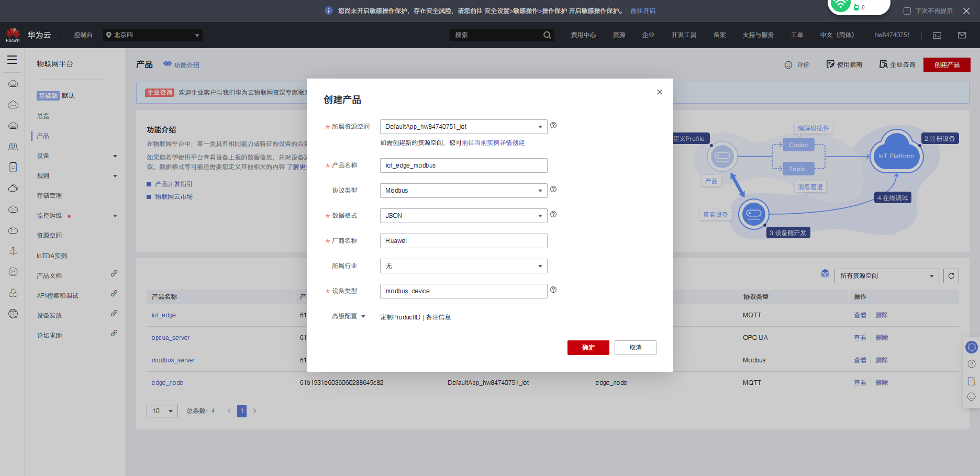The width and height of the screenshot is (980, 476).
Task: Click the 取消 button
Action: pos(636,348)
